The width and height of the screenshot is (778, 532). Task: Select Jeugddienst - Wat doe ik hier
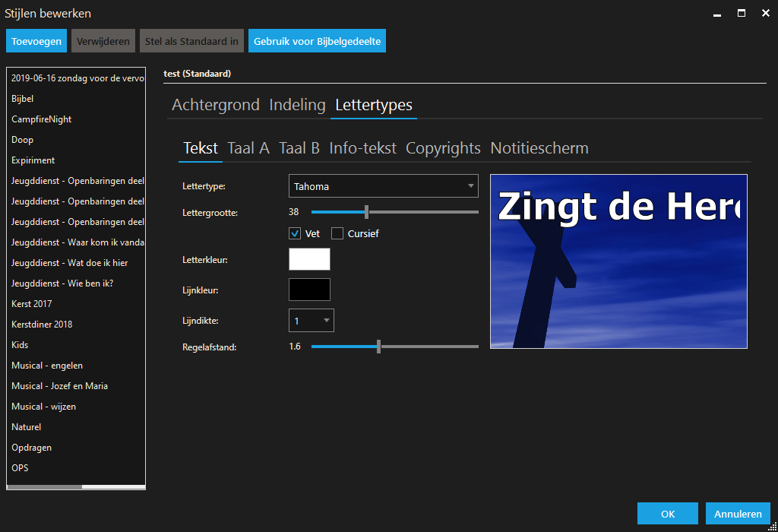click(76, 262)
